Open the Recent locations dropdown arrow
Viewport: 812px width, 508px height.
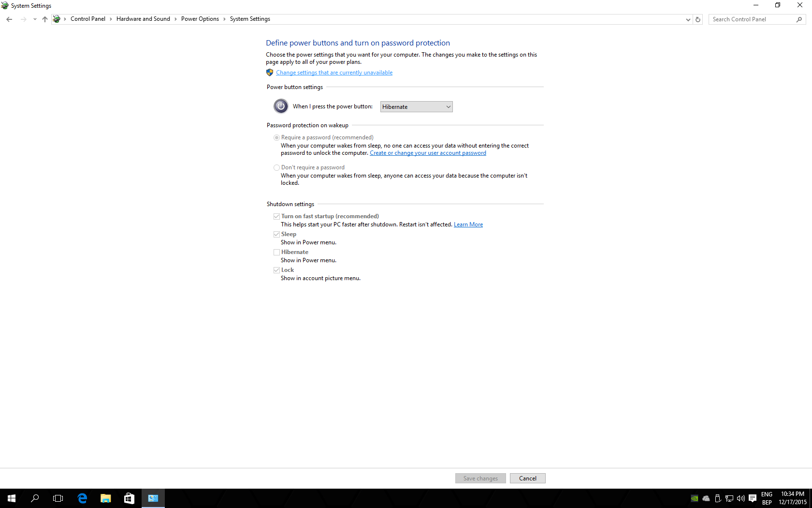[x=35, y=19]
